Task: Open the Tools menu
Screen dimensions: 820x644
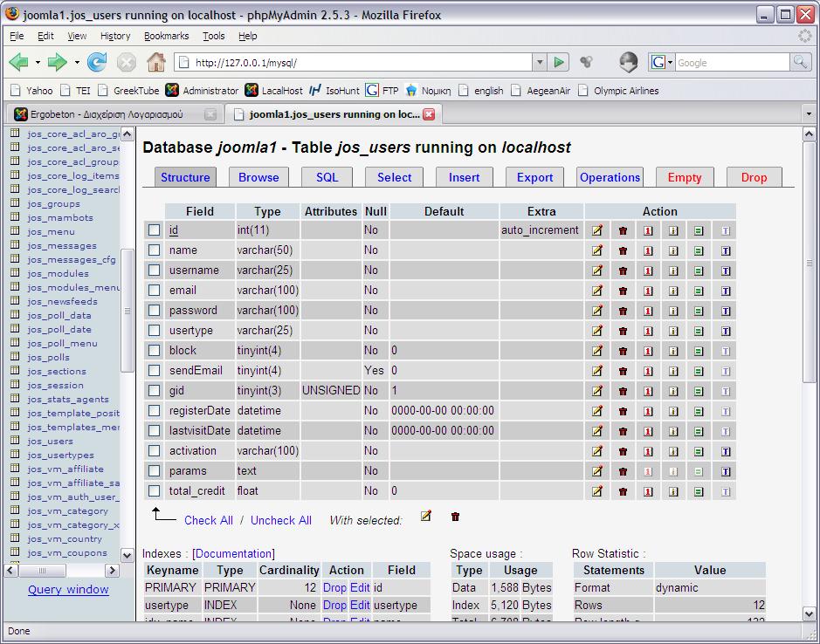Action: coord(213,36)
